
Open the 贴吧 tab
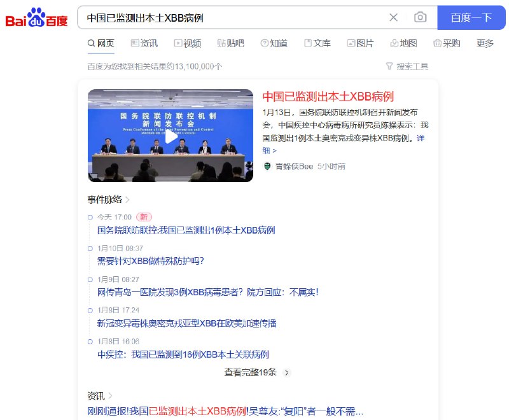[230, 43]
